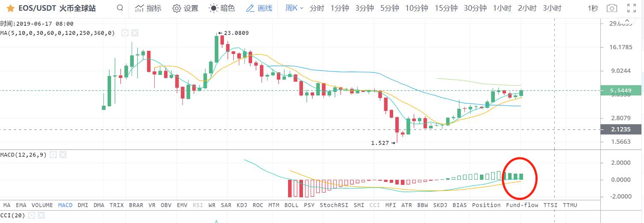Select the DMI indicator tab
Viewport: 644px width, 223px height.
(x=83, y=205)
